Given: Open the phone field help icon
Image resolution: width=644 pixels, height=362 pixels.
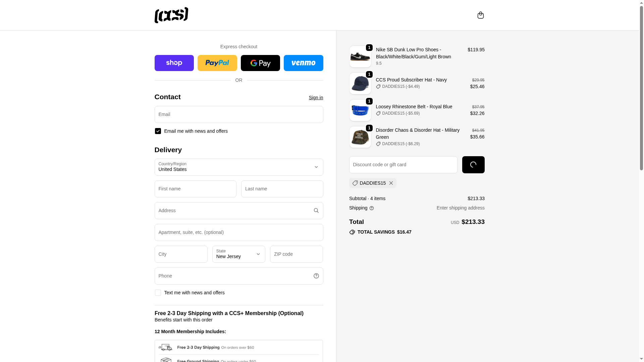Looking at the screenshot, I should [x=316, y=276].
